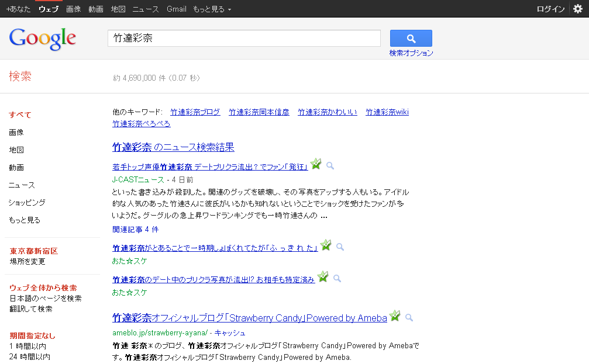Open Gmail from the top bar
589x364 pixels.
click(x=176, y=9)
